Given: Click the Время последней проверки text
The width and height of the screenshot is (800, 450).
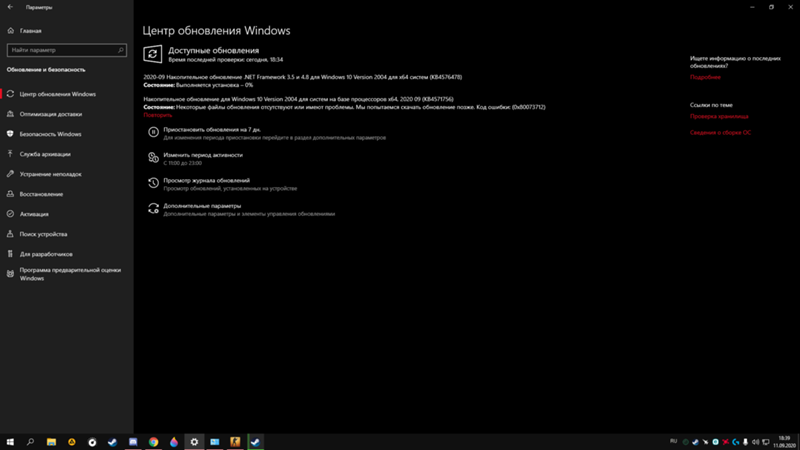Looking at the screenshot, I should point(226,60).
